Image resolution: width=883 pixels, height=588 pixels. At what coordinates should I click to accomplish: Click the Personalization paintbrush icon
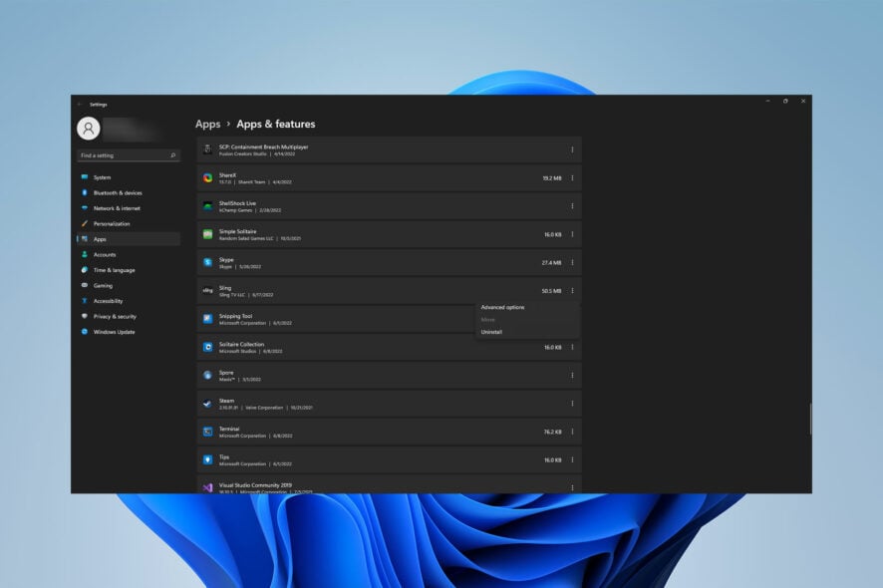(85, 223)
